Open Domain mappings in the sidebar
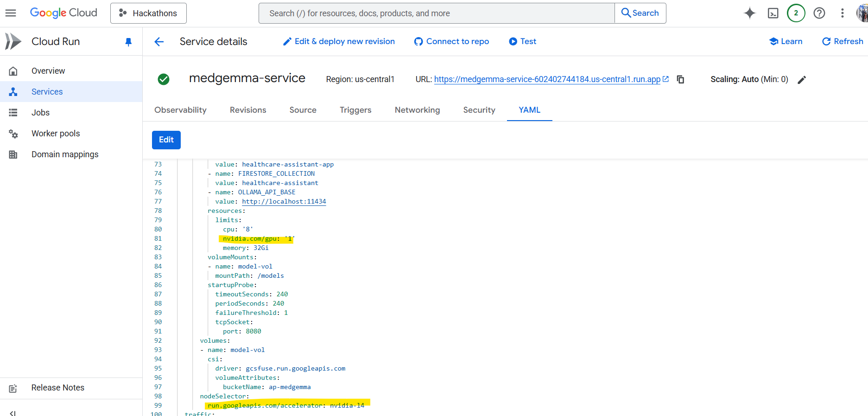868x416 pixels. tap(71, 154)
